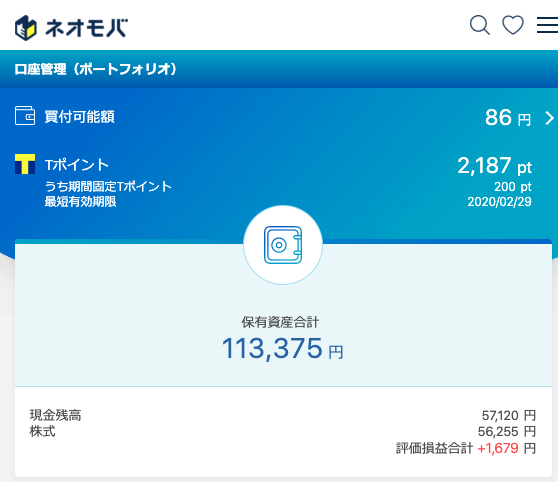Click the 評価損益合計 label

(x=435, y=448)
